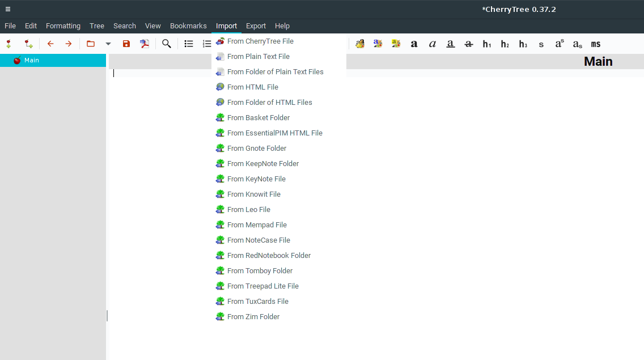Click the Add Node cherry icon
644x360 pixels.
[9, 44]
